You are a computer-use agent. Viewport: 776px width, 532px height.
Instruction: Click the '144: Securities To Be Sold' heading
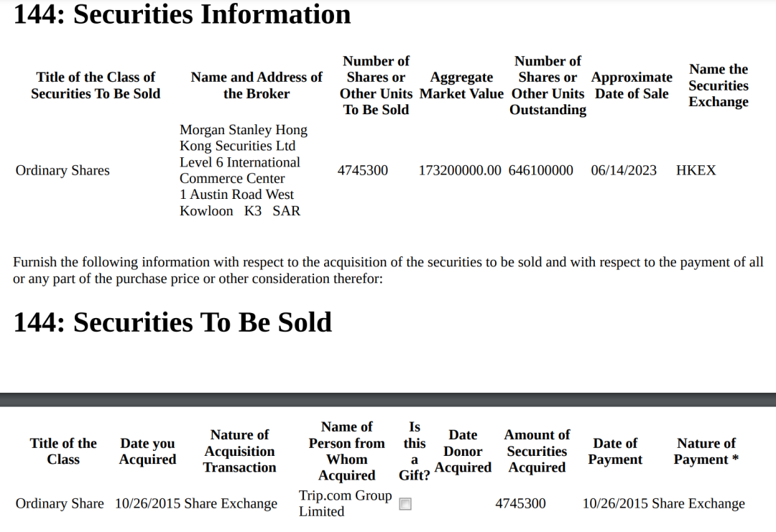172,322
